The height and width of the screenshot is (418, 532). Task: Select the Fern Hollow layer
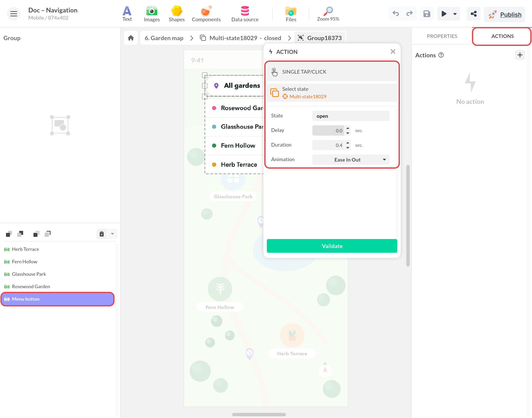coord(57,262)
